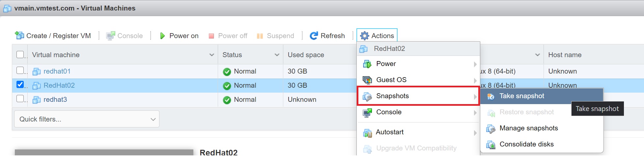
Task: Click the Take snapshot icon
Action: coord(491,96)
